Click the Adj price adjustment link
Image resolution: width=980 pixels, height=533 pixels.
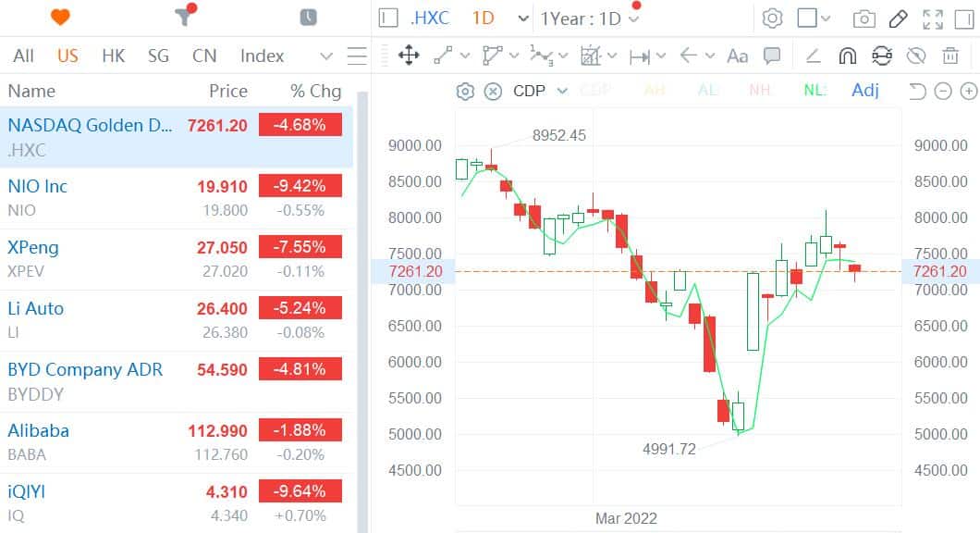865,91
